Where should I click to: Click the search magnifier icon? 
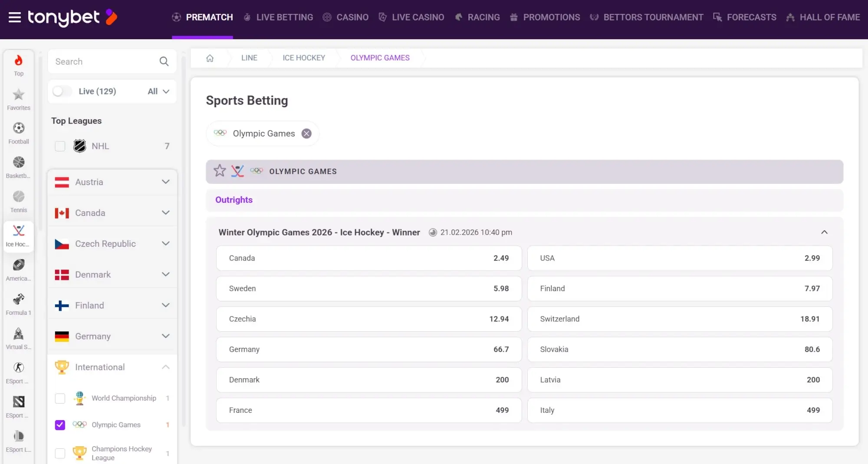point(164,61)
